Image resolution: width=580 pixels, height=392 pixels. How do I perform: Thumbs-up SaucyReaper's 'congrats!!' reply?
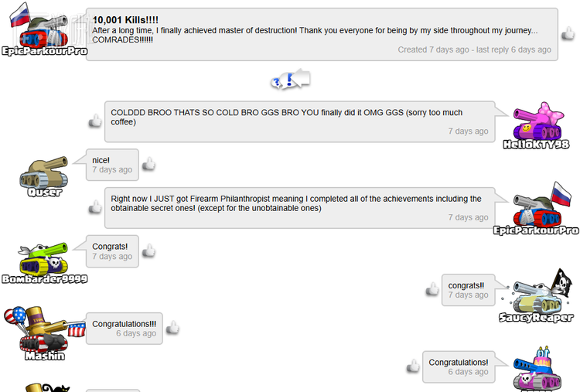click(x=432, y=289)
